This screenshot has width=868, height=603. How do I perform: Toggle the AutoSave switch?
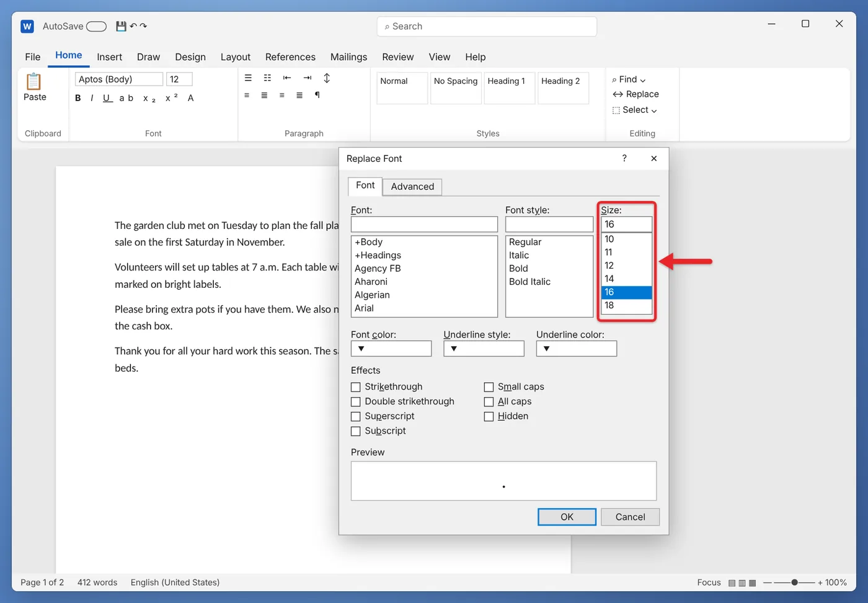(96, 26)
